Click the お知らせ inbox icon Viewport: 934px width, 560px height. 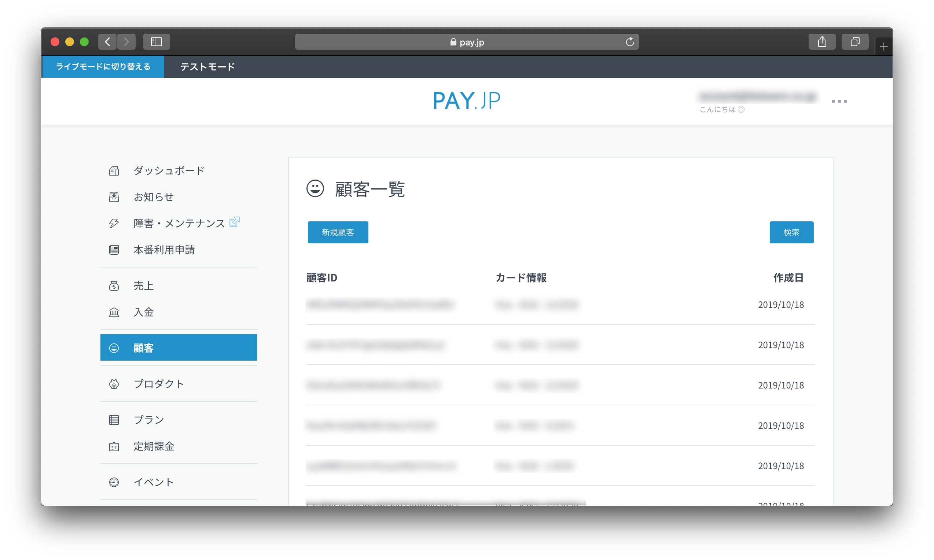coord(114,197)
